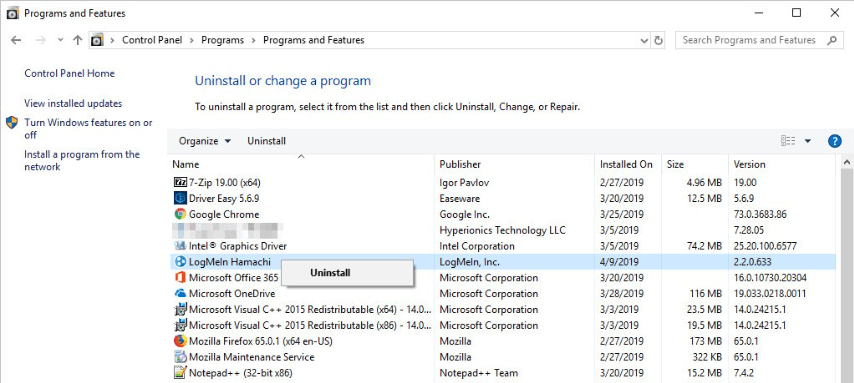
Task: Open help with the blue question mark
Action: point(834,141)
